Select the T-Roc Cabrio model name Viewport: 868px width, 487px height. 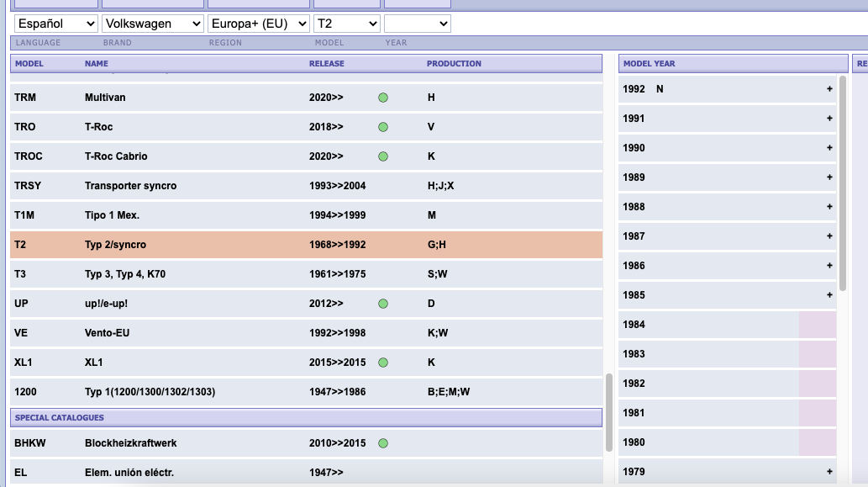tap(116, 156)
